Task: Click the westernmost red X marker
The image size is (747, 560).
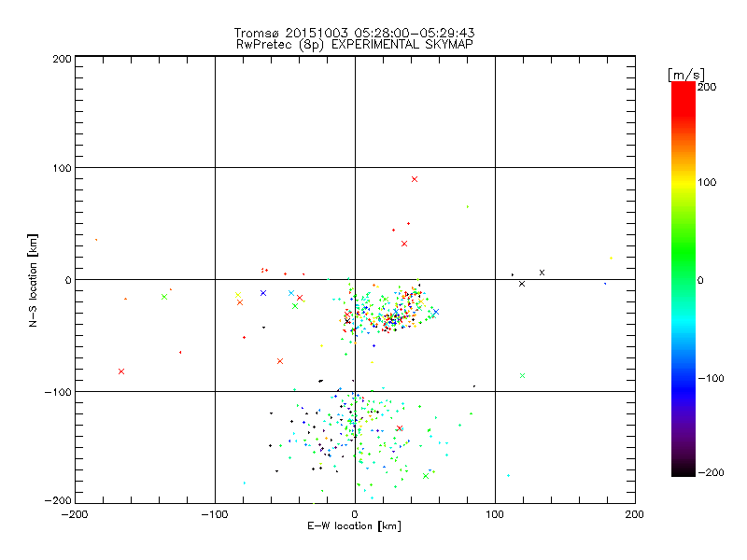Action: click(x=121, y=371)
